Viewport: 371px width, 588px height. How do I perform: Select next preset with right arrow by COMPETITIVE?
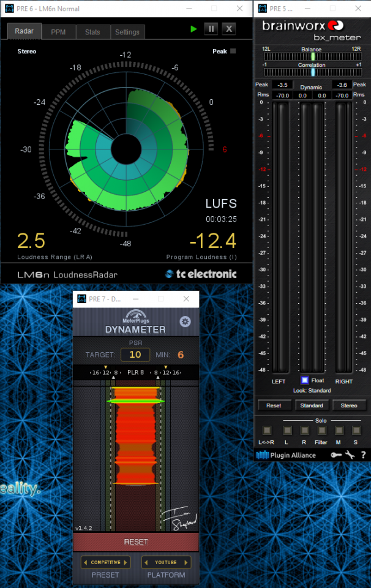pos(126,562)
